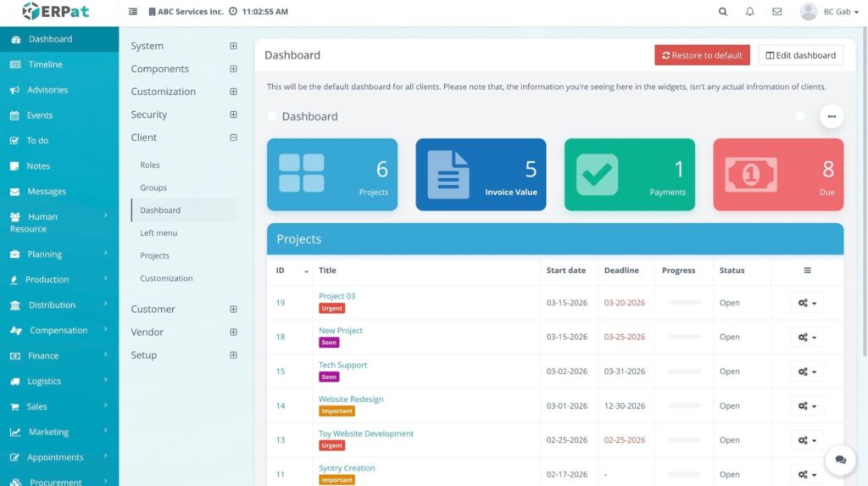Open actions dropdown for Project 03
The height and width of the screenshot is (486, 868).
point(807,303)
